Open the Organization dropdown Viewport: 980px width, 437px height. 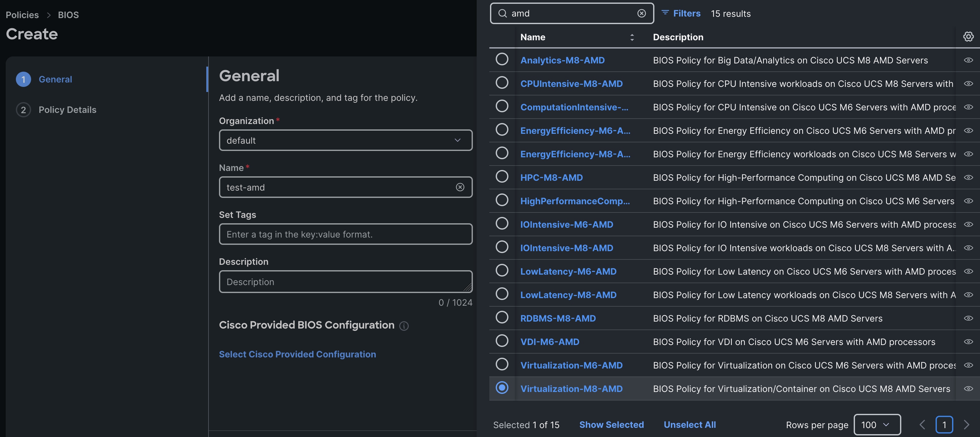[x=345, y=140]
